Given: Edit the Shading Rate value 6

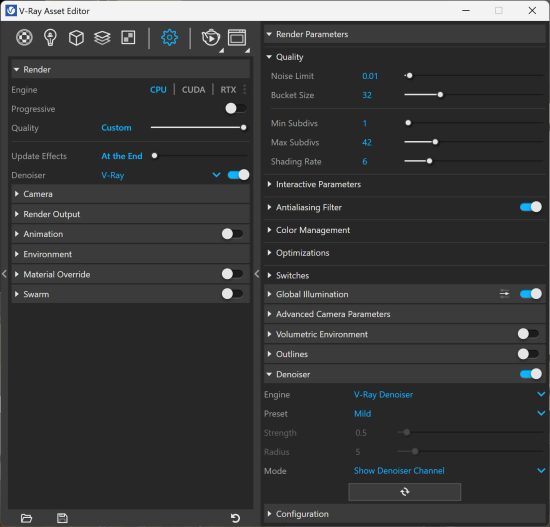Looking at the screenshot, I should 365,162.
